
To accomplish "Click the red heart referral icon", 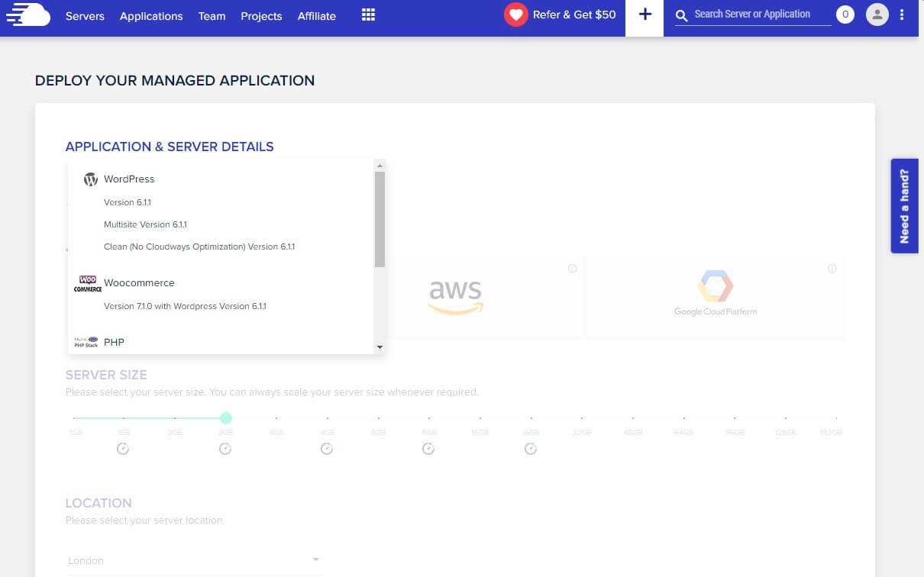I will point(516,15).
